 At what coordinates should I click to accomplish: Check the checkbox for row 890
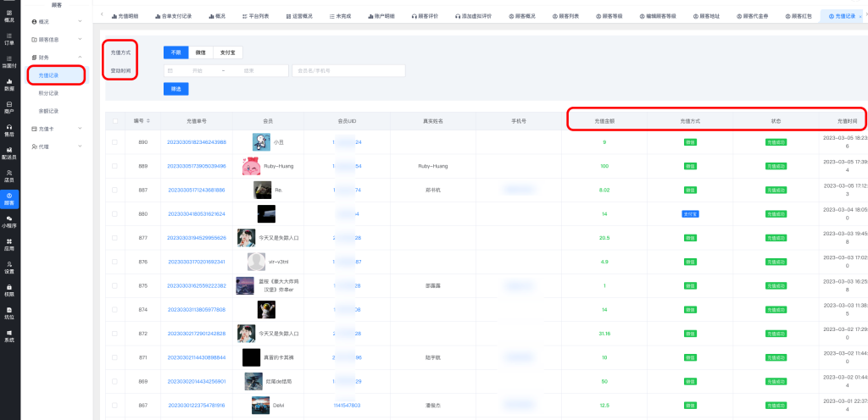pyautogui.click(x=115, y=142)
